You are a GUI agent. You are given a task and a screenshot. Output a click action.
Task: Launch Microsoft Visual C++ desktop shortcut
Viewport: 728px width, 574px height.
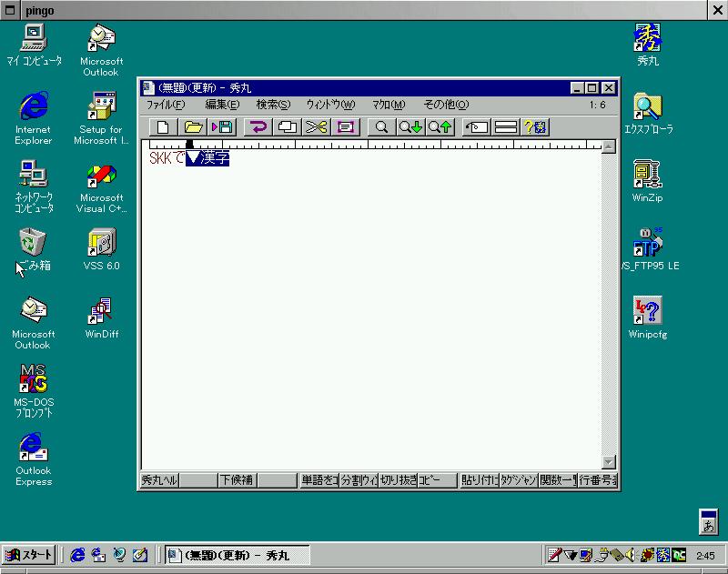point(101,186)
